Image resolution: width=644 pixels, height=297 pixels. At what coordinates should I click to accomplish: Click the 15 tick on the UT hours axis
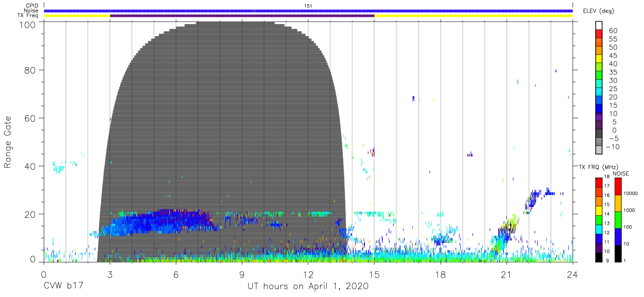374,274
